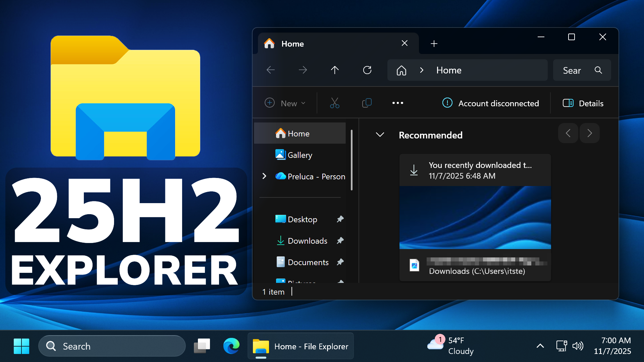Click the Copy icon on the toolbar
644x362 pixels.
click(x=366, y=103)
